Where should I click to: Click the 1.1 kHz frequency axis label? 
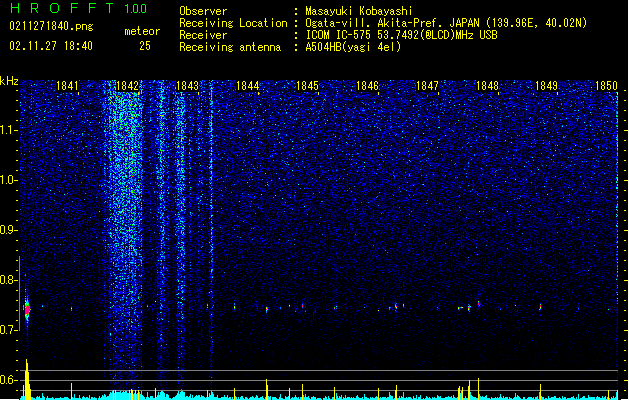8,130
